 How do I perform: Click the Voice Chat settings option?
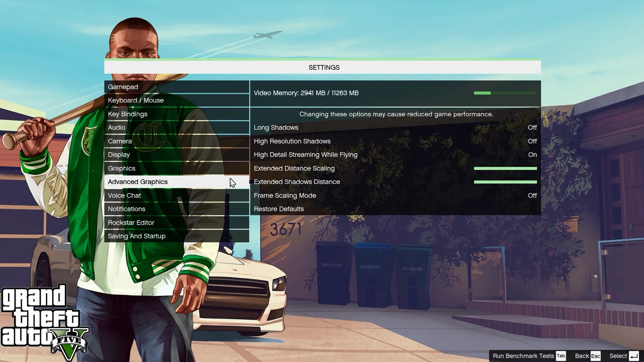(x=124, y=195)
